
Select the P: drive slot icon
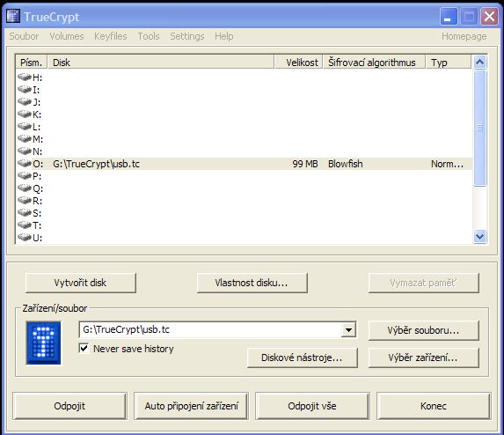(25, 176)
